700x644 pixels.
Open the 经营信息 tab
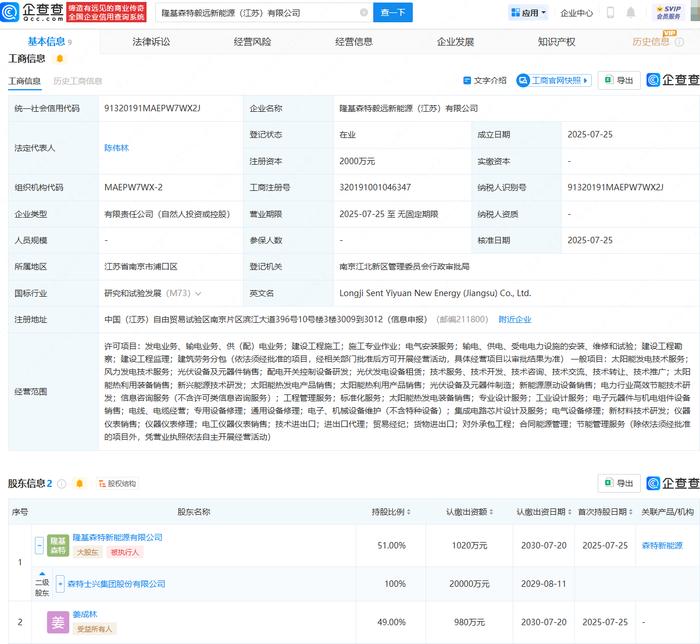354,42
